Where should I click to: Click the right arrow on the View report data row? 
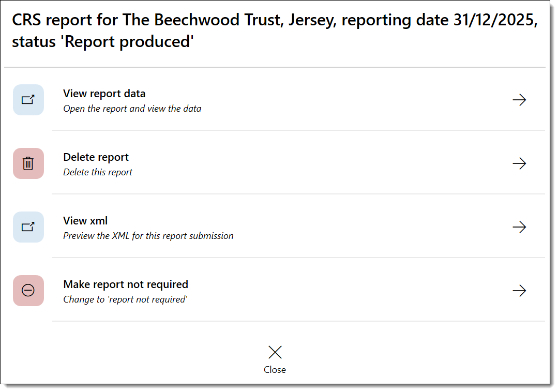[x=519, y=100]
